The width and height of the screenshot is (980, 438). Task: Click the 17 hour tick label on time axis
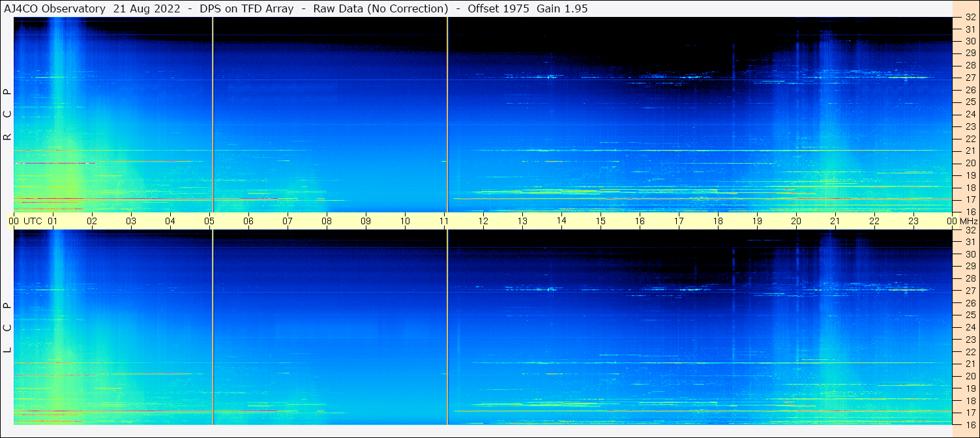click(x=679, y=221)
